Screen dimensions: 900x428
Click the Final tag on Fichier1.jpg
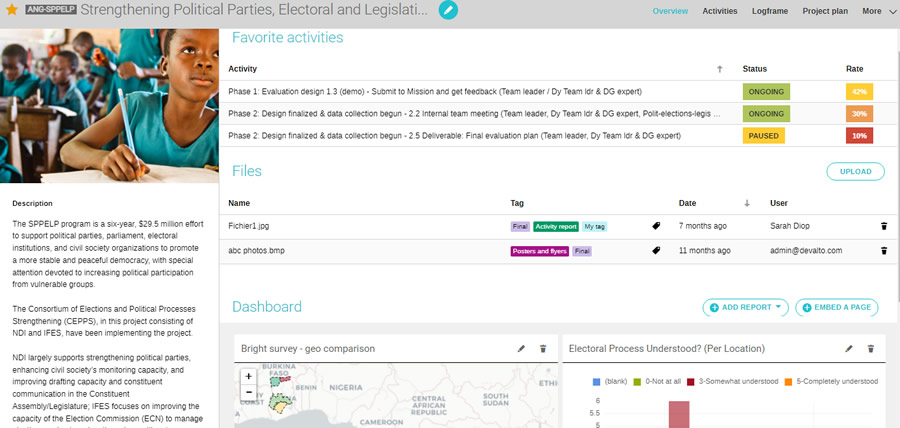point(520,227)
